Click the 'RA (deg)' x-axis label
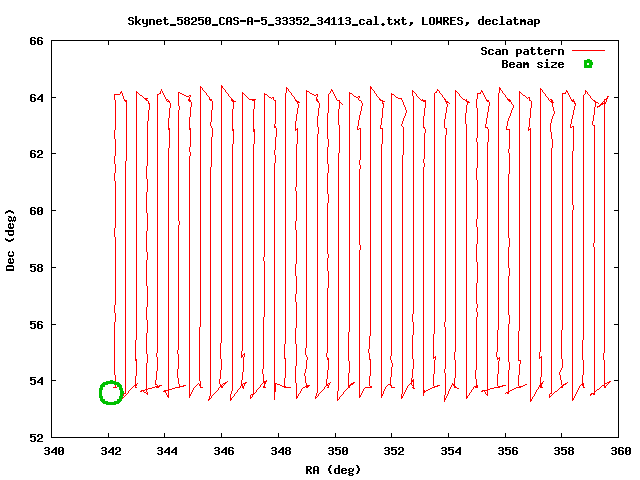640x480 pixels. click(x=333, y=469)
